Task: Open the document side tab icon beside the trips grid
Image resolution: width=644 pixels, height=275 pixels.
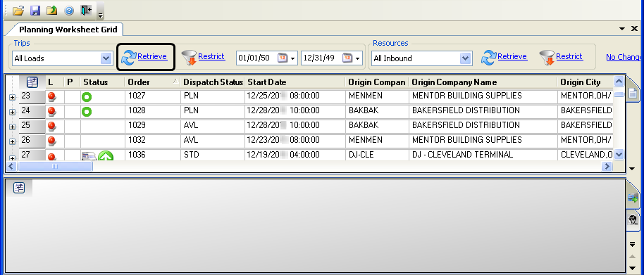Action: (x=633, y=94)
